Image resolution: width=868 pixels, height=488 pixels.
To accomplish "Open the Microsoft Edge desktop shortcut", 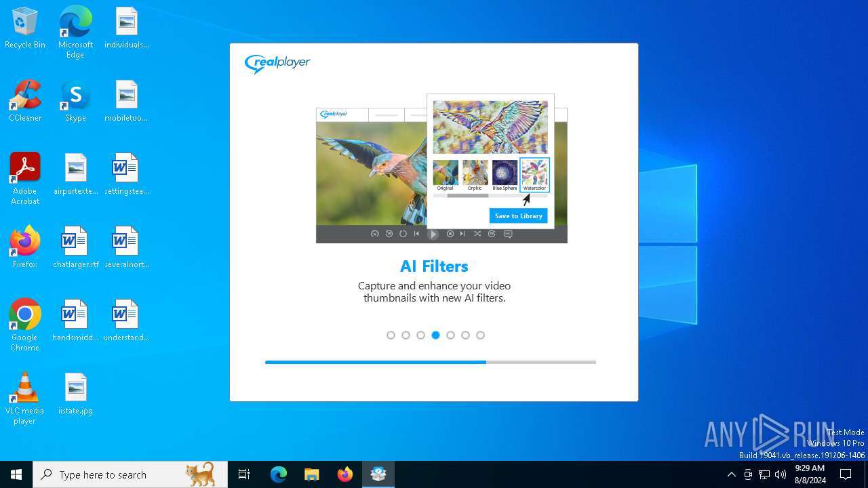I will coord(75,32).
